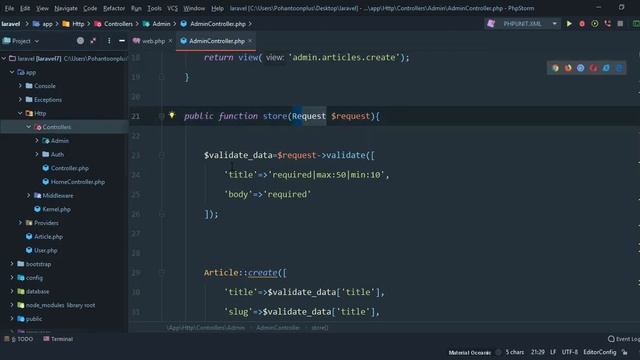Open the Navigate menu

tap(66, 8)
